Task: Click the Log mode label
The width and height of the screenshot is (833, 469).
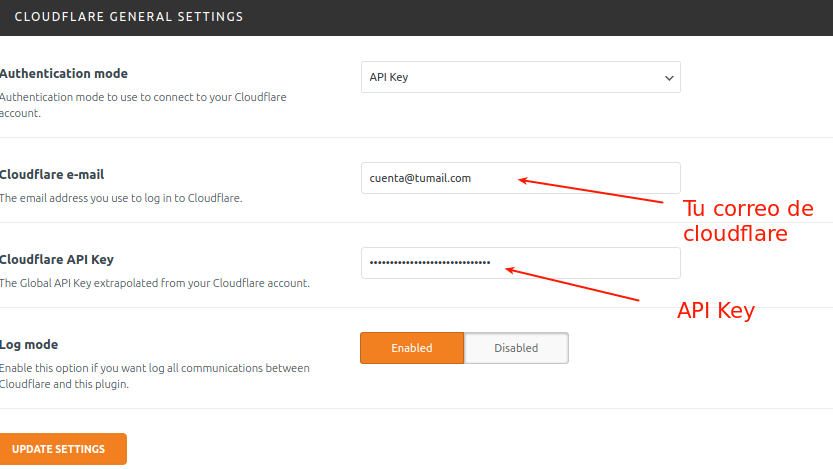Action: tap(29, 344)
